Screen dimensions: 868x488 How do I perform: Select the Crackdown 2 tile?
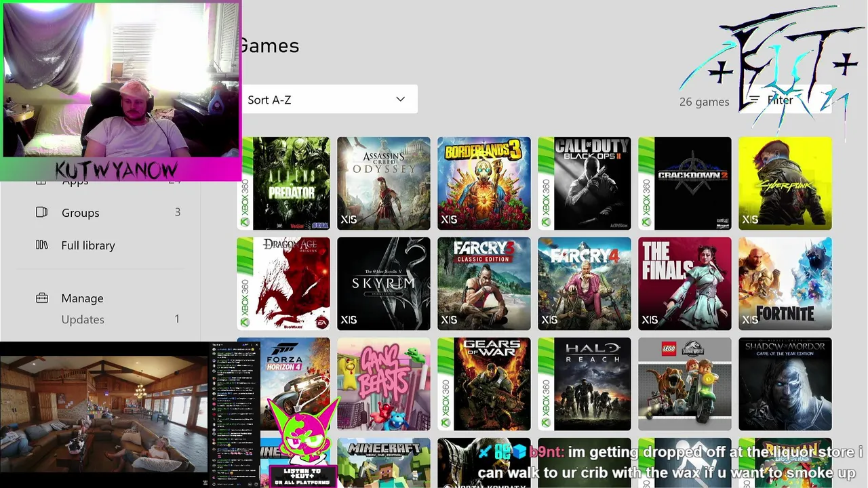(685, 184)
